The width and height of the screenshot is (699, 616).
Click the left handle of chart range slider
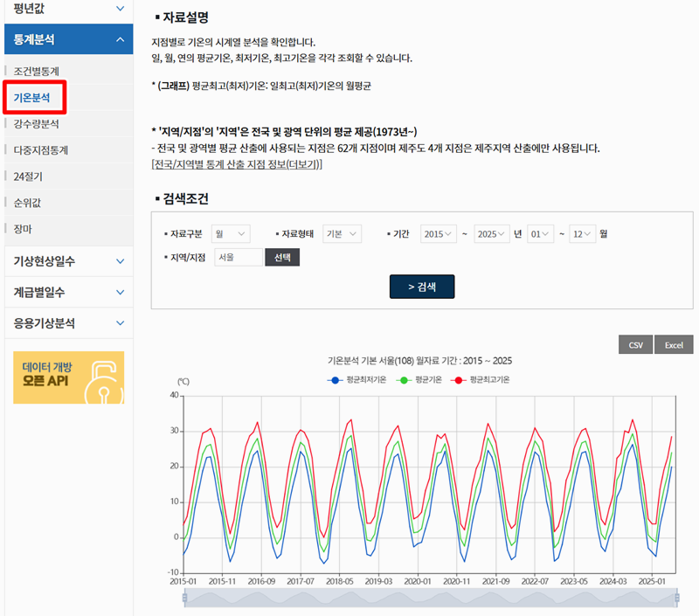184,598
